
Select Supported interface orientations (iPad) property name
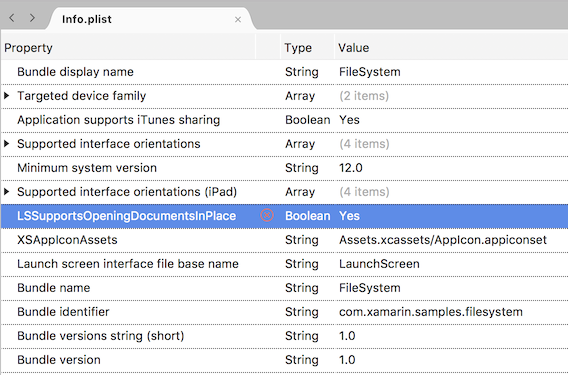(x=127, y=192)
